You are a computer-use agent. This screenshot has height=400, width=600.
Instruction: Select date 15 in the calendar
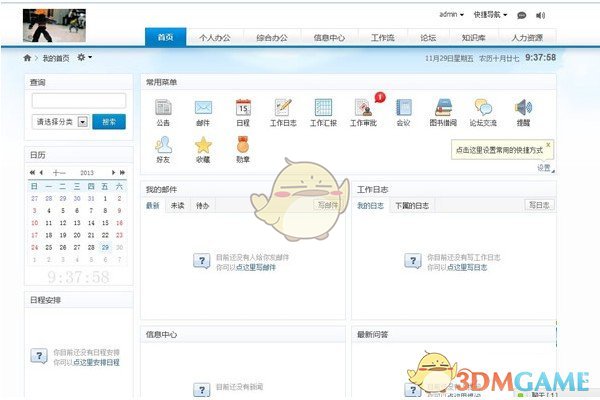click(105, 223)
